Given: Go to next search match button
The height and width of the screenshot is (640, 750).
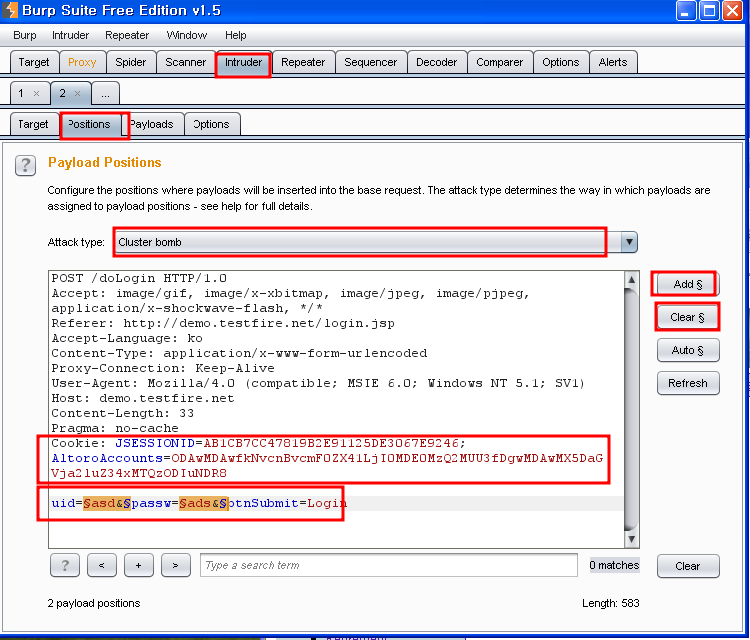Looking at the screenshot, I should tap(176, 565).
